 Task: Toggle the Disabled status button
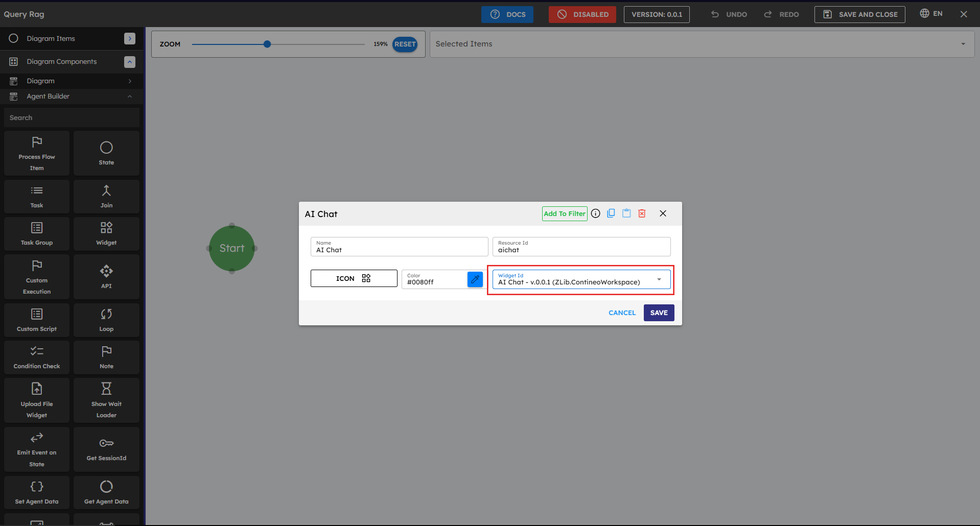click(x=582, y=14)
